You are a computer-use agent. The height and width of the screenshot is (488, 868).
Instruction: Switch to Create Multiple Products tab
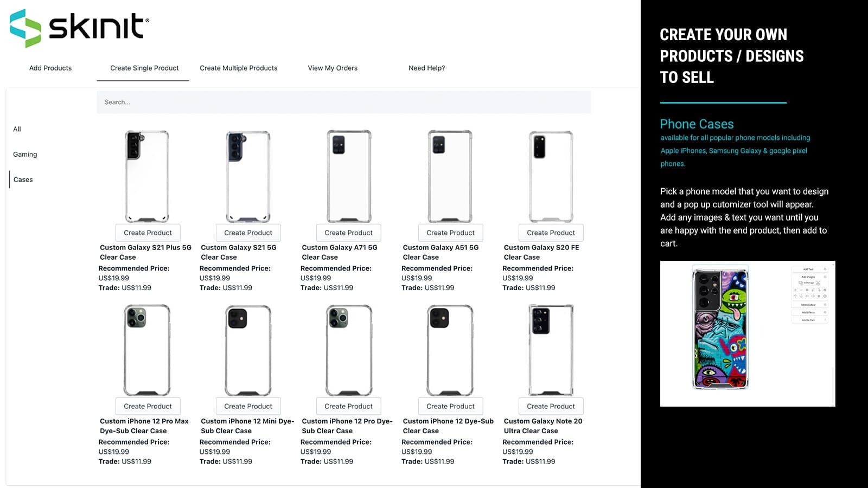tap(239, 68)
